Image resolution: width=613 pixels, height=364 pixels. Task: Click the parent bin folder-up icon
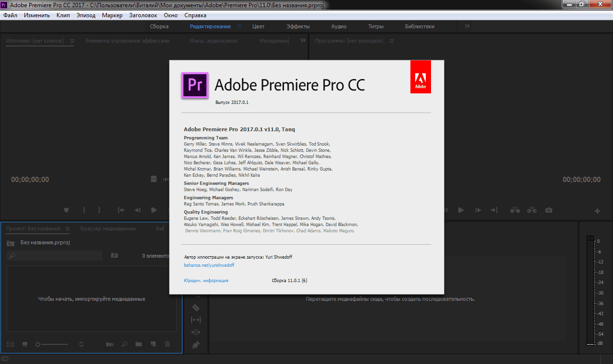coord(11,243)
